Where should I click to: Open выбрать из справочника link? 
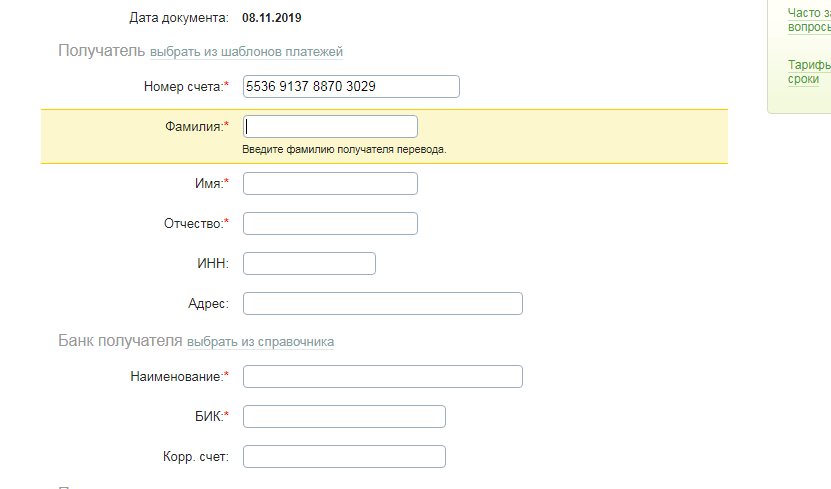pos(260,342)
